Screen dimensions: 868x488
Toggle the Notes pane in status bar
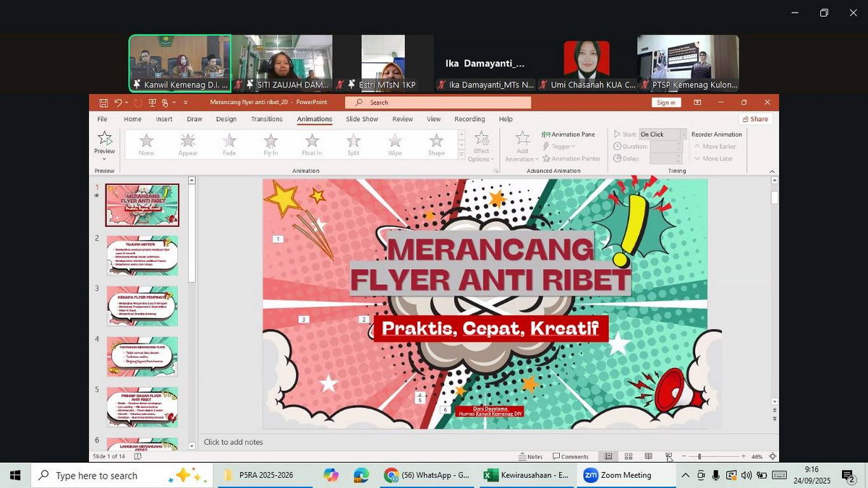point(530,456)
